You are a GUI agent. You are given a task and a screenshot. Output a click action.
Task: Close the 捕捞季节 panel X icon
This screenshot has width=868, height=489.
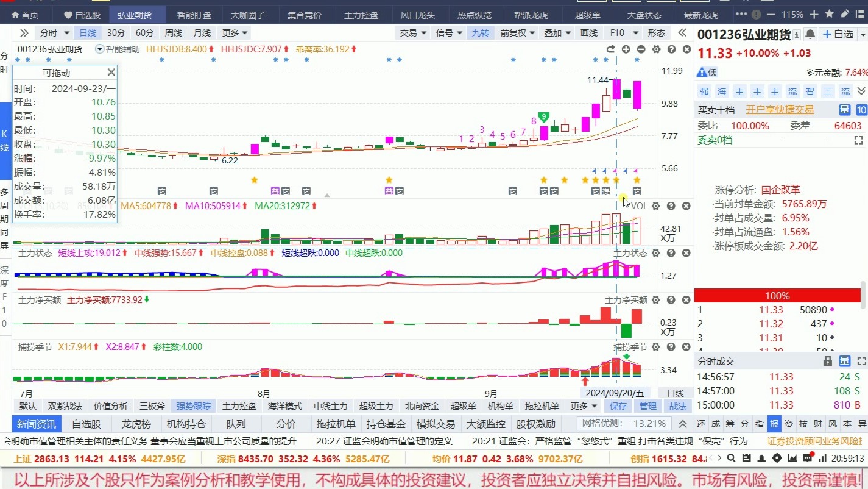coord(686,346)
